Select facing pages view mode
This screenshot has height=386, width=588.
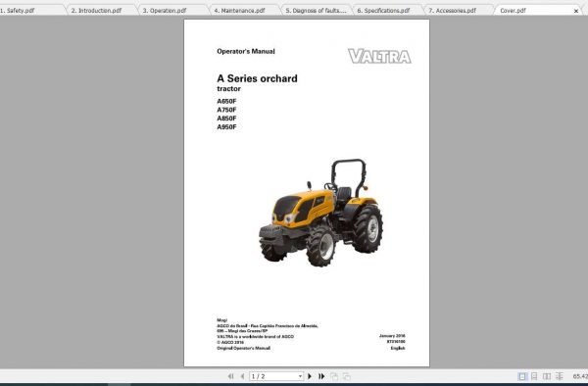(x=547, y=376)
